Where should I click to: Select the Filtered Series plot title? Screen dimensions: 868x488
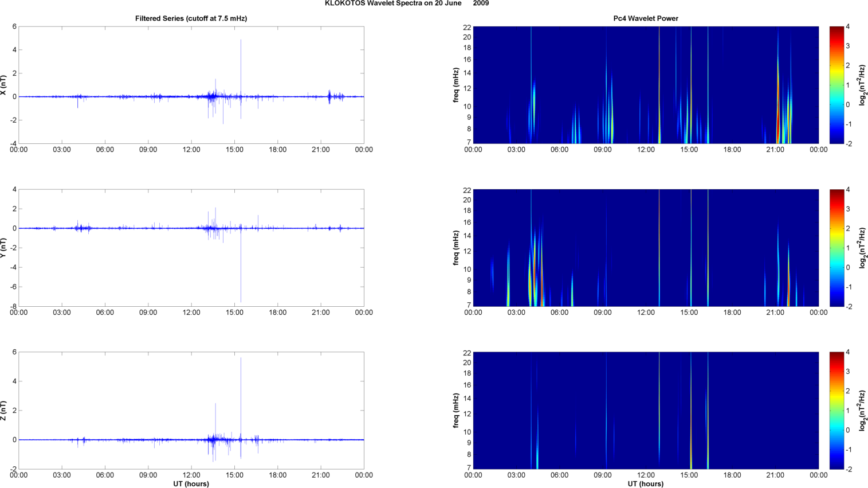(191, 18)
